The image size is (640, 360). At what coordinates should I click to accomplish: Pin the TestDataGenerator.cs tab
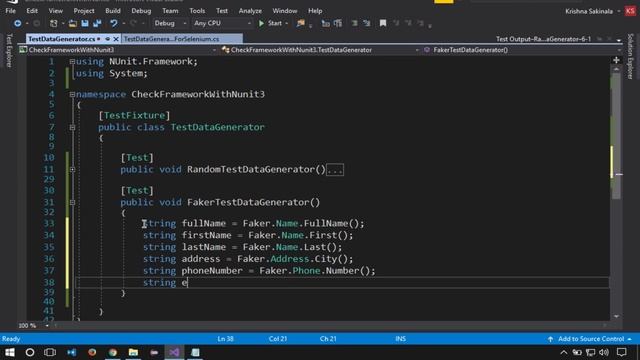point(108,39)
